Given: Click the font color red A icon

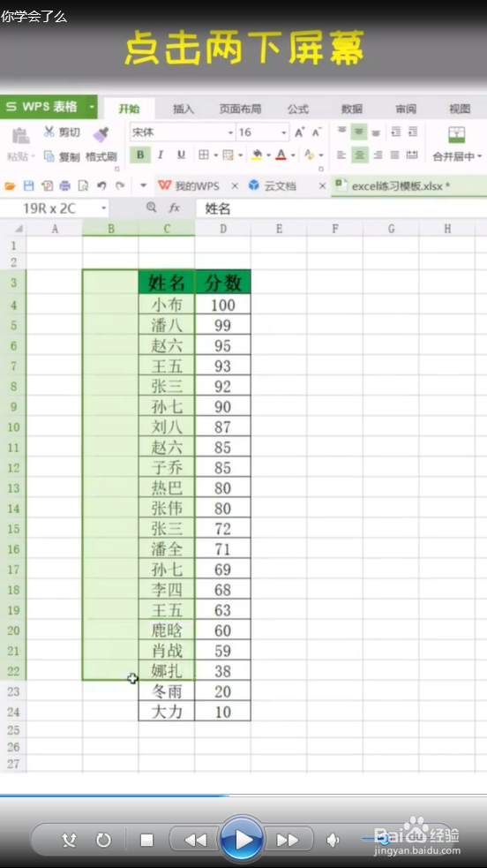Looking at the screenshot, I should click(x=281, y=155).
